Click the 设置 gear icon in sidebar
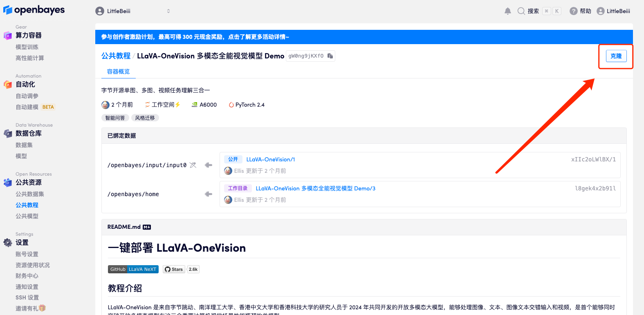644x315 pixels. 8,243
